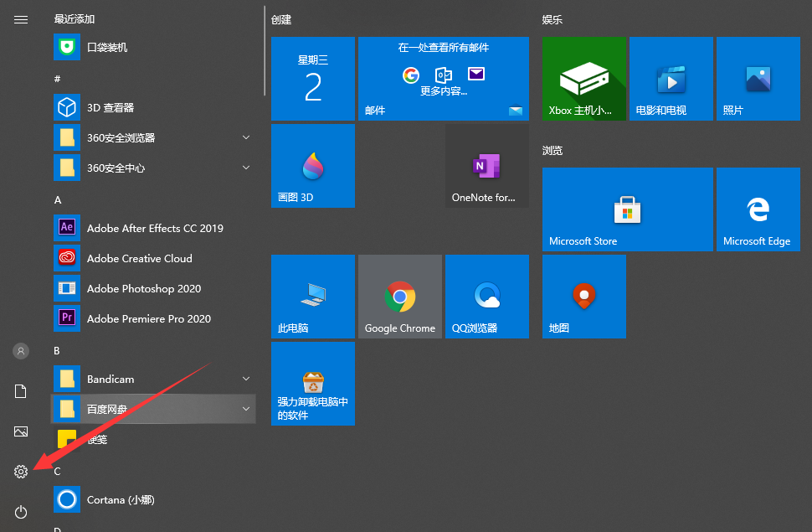Launch Adobe Photoshop 2020
Screen dimensions: 812x532
tap(143, 288)
